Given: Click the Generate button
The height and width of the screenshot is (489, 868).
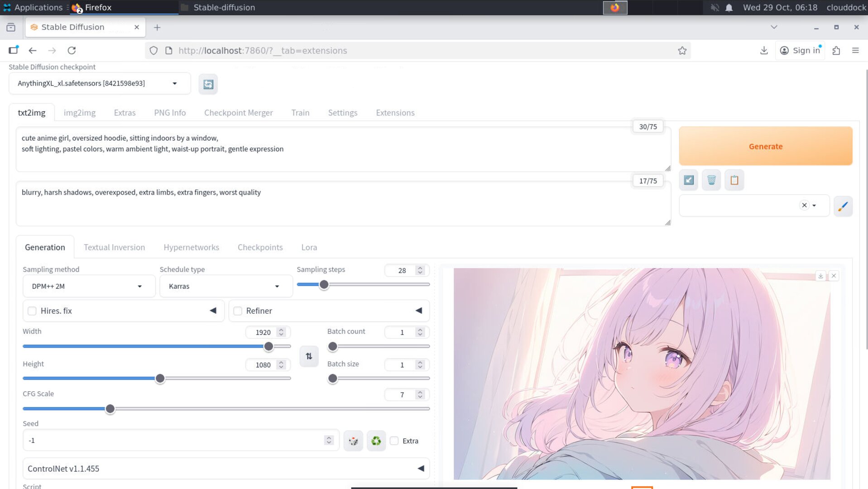Looking at the screenshot, I should click(x=765, y=146).
